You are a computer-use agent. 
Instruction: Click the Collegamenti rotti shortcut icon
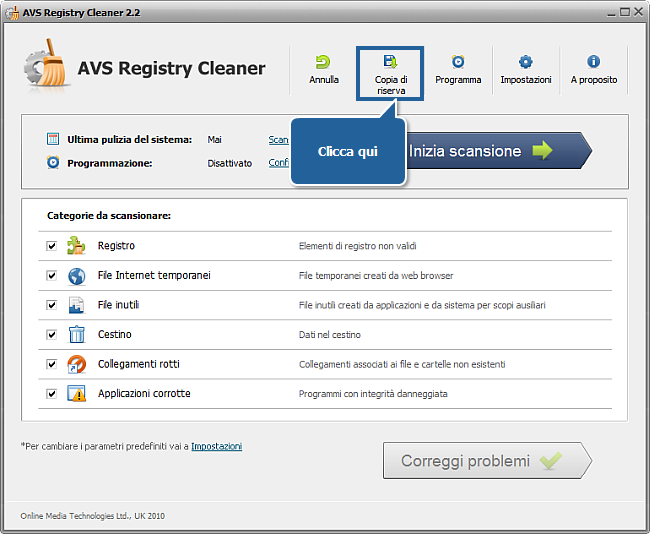(76, 364)
